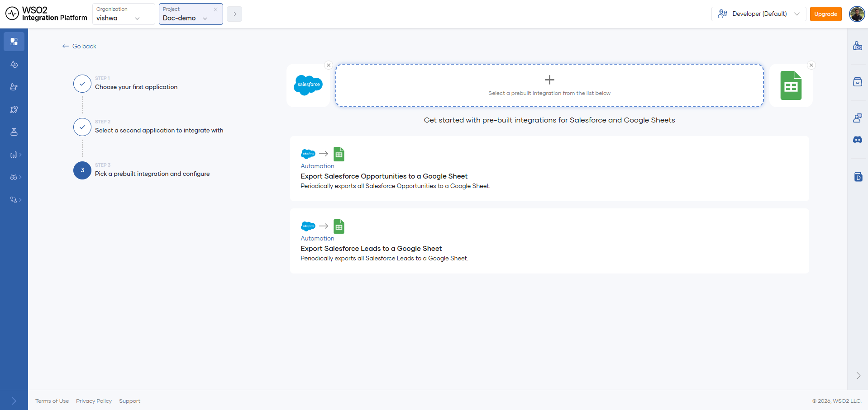Screen dimensions: 868x410
Task: Open the rocket deploy icon in sidebar
Action: [x=14, y=109]
